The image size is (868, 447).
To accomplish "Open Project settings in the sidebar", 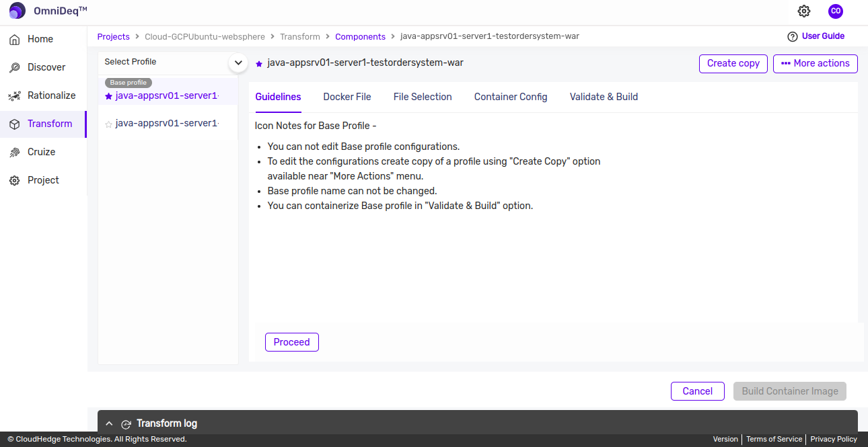I will 43,180.
